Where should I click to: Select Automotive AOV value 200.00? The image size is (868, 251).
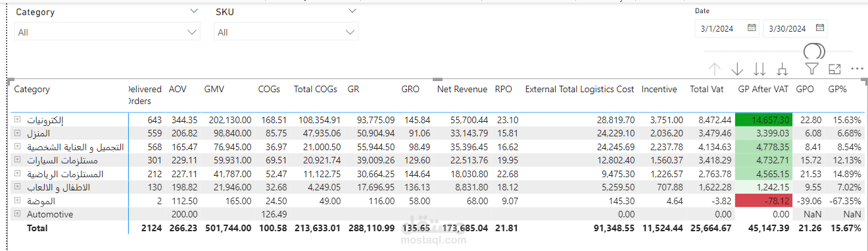(184, 214)
